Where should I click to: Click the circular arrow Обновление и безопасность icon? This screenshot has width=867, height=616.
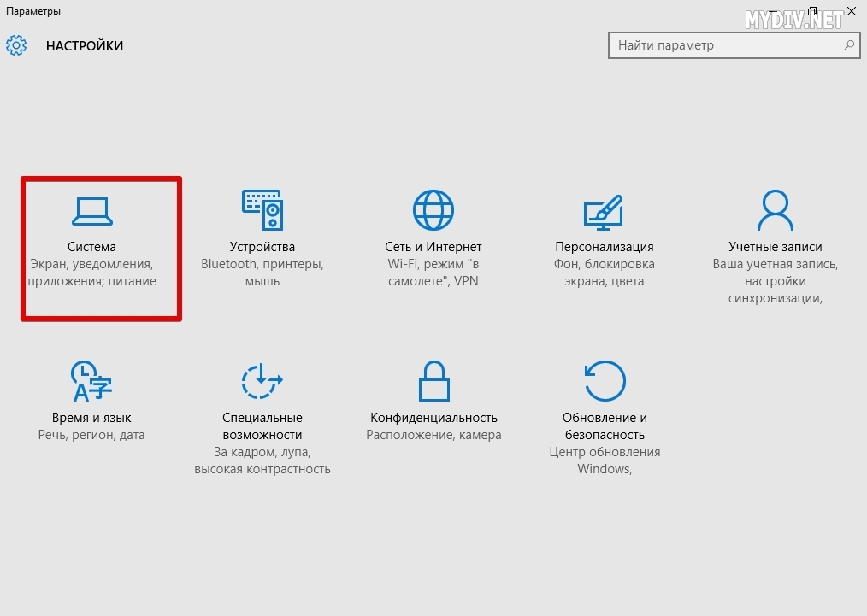pyautogui.click(x=605, y=380)
